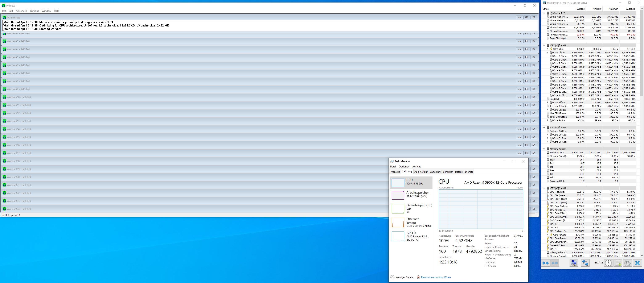
Task: Click HWiNFO start logging sheet-with-plus button
Action: point(618,263)
